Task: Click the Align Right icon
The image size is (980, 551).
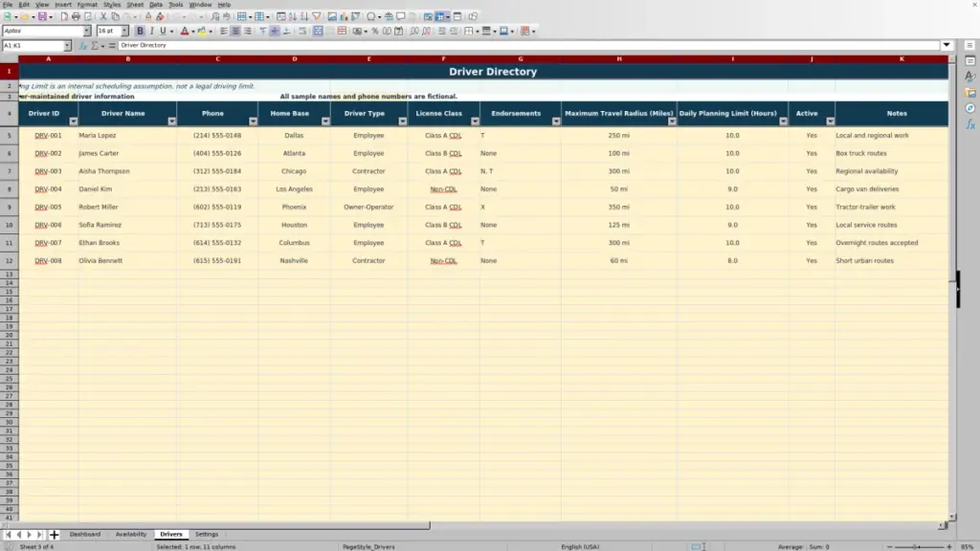Action: (248, 32)
